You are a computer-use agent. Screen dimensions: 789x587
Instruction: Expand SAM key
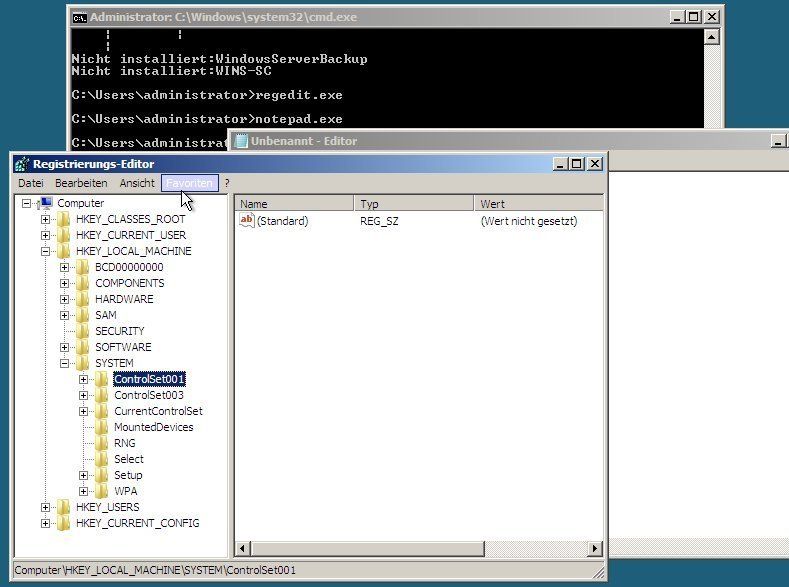[64, 315]
